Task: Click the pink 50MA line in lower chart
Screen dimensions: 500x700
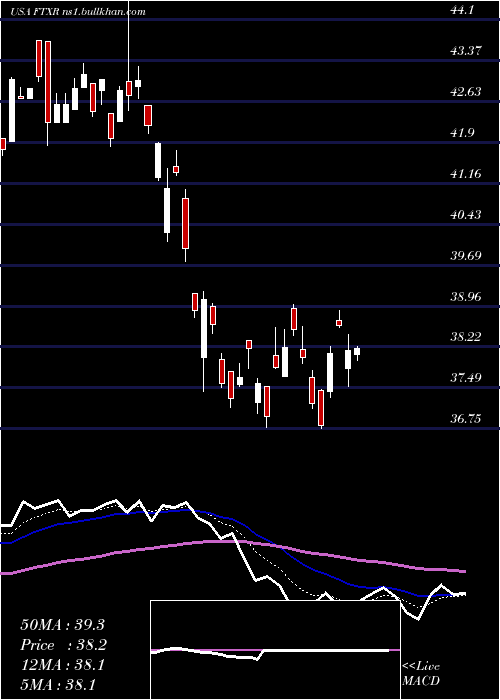Action: (232, 542)
